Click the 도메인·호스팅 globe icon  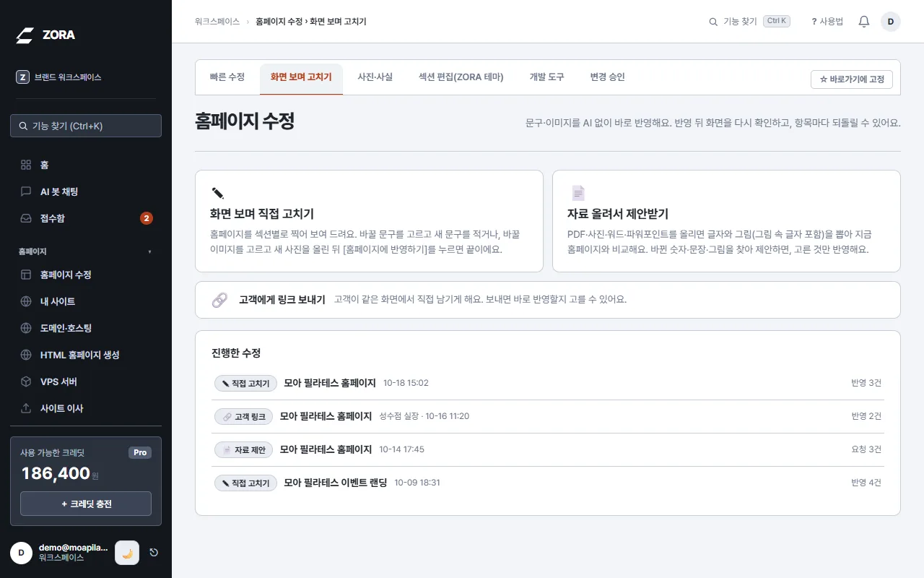coord(26,328)
